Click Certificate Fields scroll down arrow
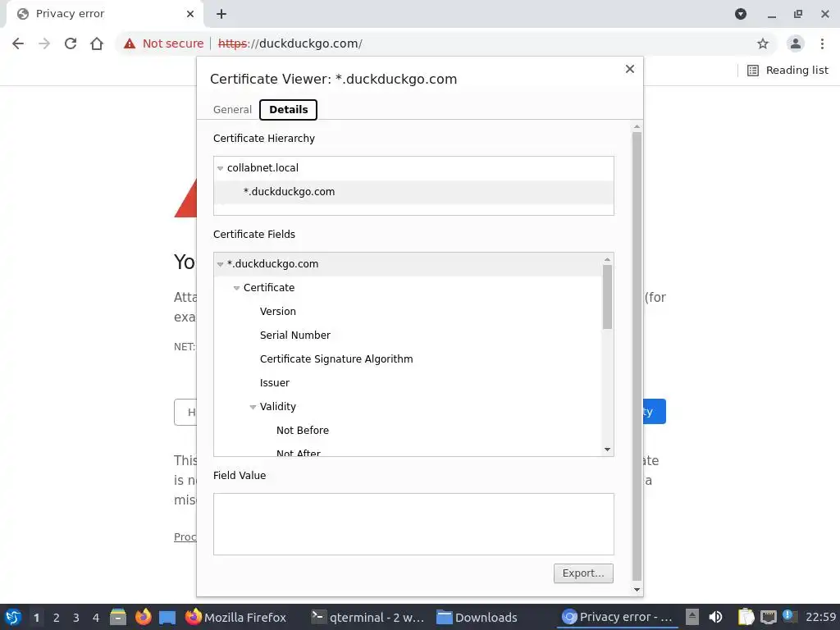This screenshot has width=840, height=630. pos(607,450)
